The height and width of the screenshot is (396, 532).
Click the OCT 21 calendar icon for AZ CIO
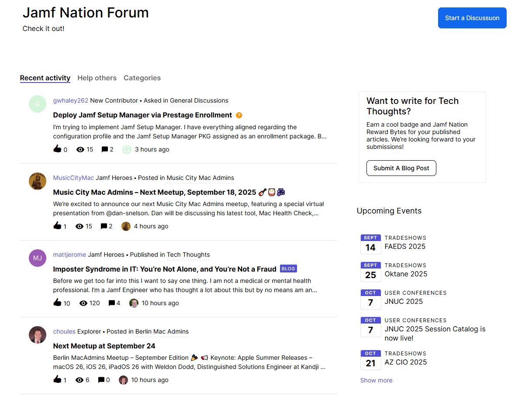(370, 360)
